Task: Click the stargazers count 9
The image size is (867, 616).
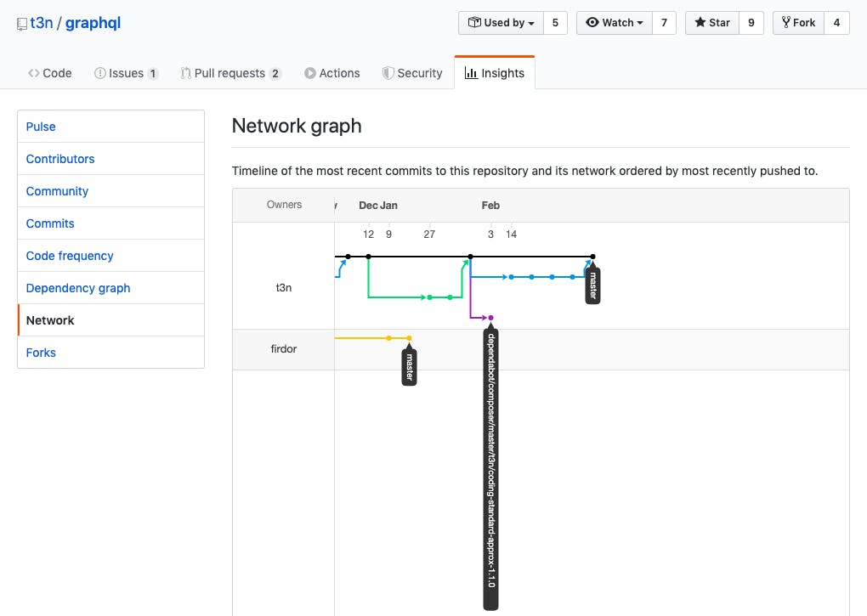Action: pos(751,23)
